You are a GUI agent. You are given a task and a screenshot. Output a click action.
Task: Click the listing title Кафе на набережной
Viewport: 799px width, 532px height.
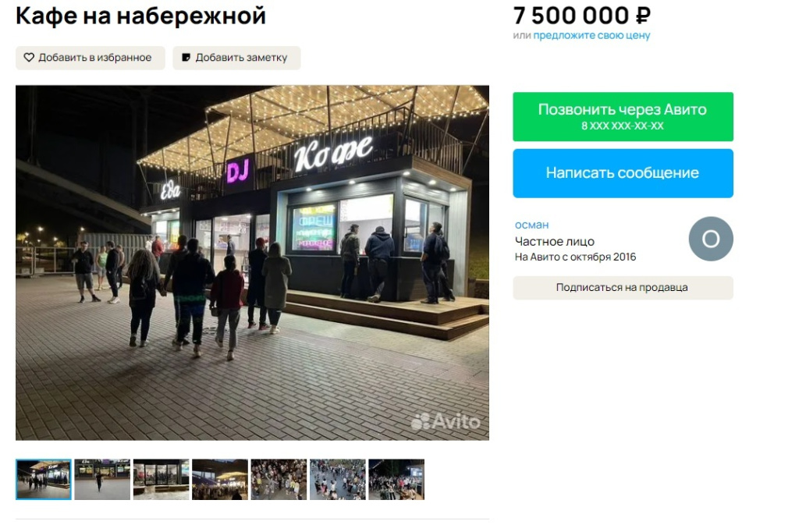tap(140, 16)
